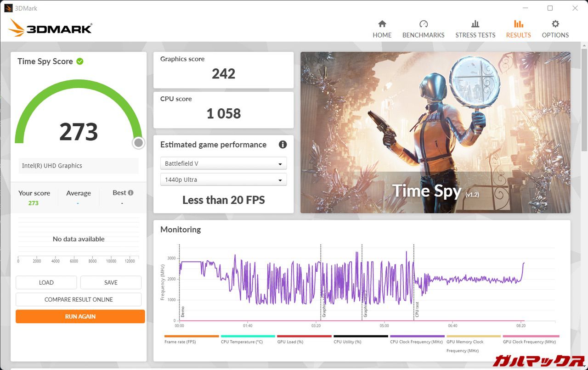Click the CPU Clock Frequency purple legend swatch
This screenshot has width=588, height=370.
coord(417,336)
